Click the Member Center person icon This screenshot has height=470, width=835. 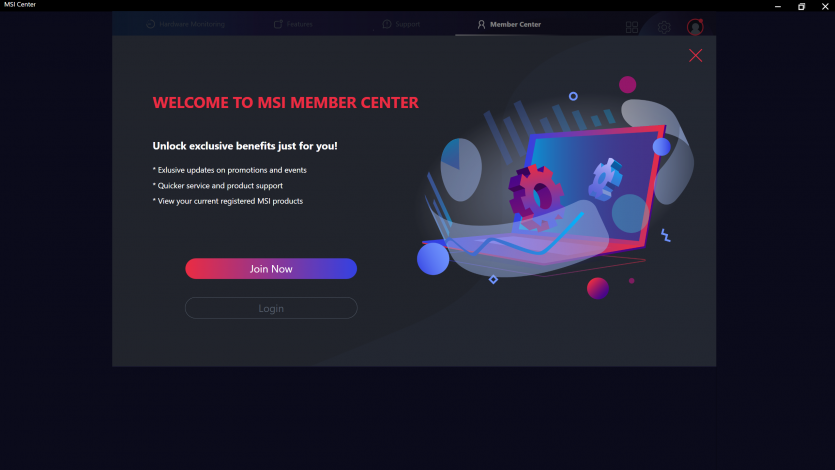(481, 24)
